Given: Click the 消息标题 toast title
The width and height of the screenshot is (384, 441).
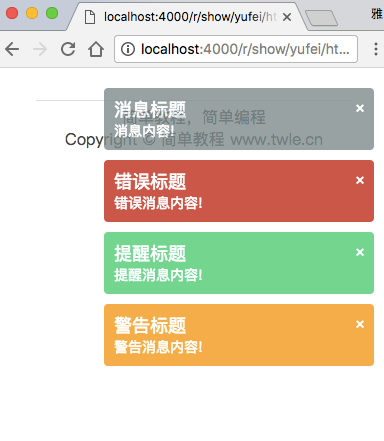Looking at the screenshot, I should click(x=150, y=109).
